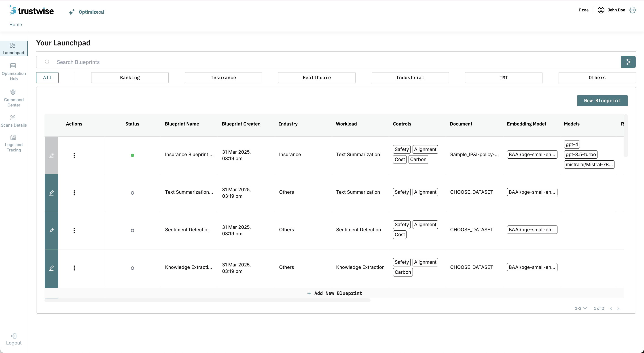Image resolution: width=644 pixels, height=353 pixels.
Task: Click John Doe profile avatar icon
Action: pyautogui.click(x=601, y=10)
